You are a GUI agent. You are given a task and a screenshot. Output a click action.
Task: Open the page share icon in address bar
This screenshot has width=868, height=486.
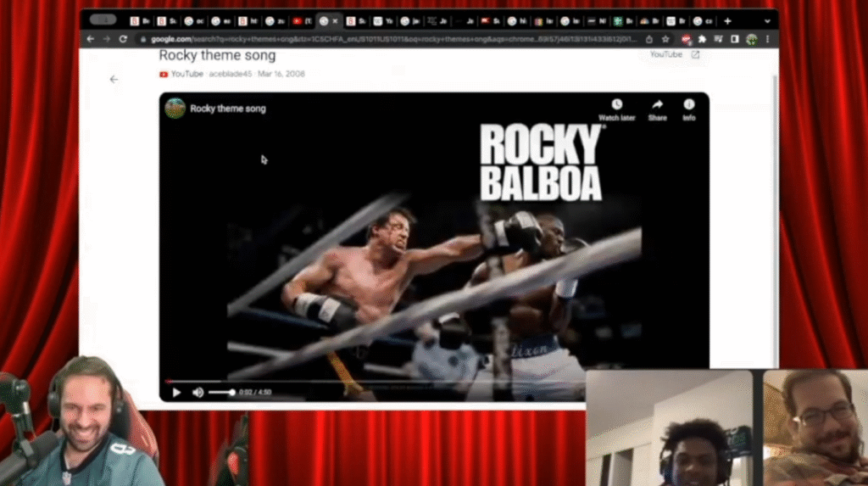pyautogui.click(x=648, y=39)
